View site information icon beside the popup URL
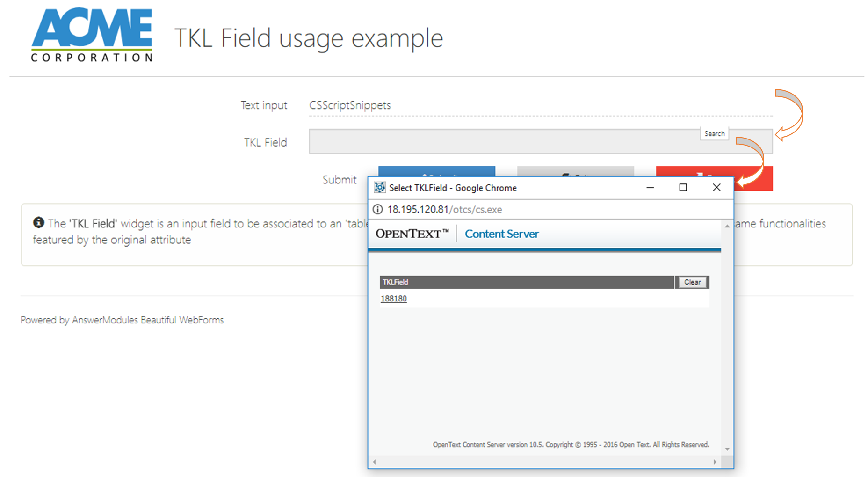This screenshot has width=868, height=477. click(x=377, y=209)
